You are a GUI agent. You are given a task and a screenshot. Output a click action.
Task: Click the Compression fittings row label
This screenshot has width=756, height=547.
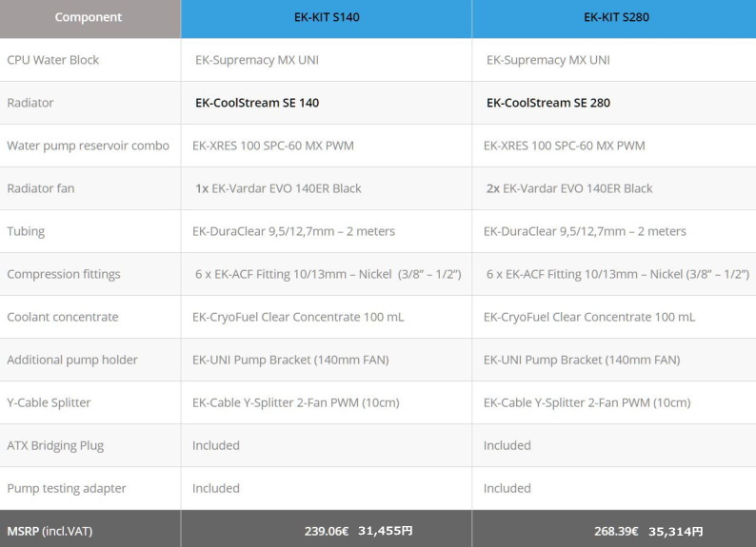coord(64,275)
